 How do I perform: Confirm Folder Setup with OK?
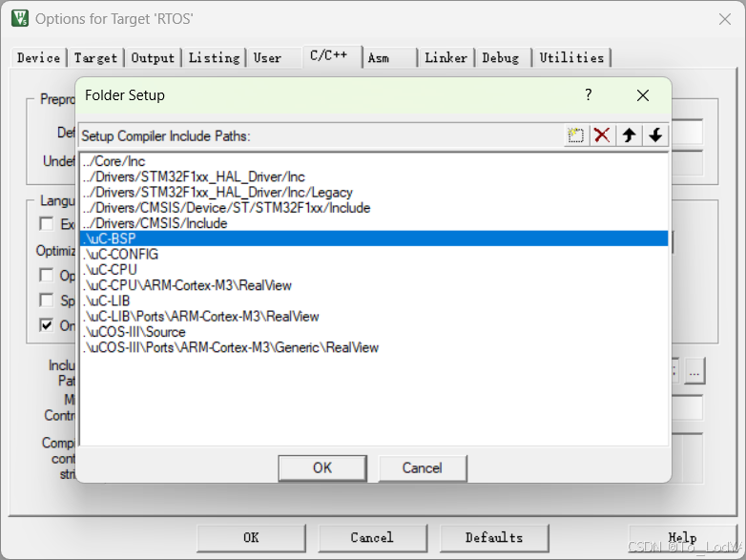point(322,468)
